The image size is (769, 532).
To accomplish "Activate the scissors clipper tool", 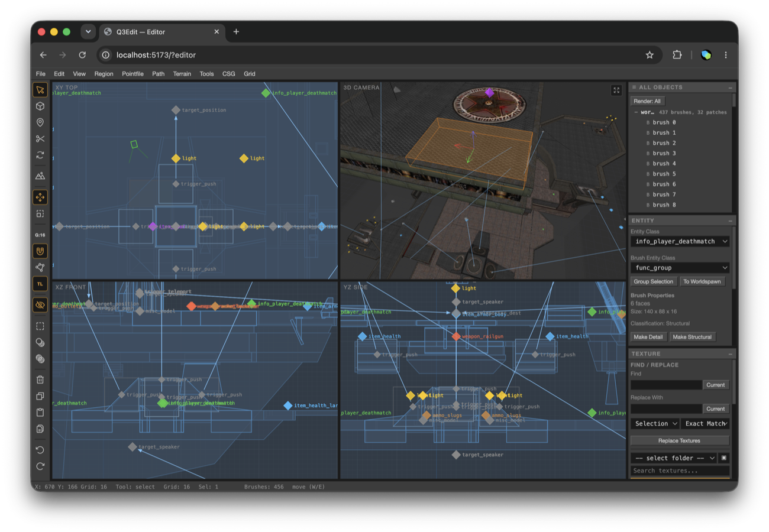I will tap(40, 139).
